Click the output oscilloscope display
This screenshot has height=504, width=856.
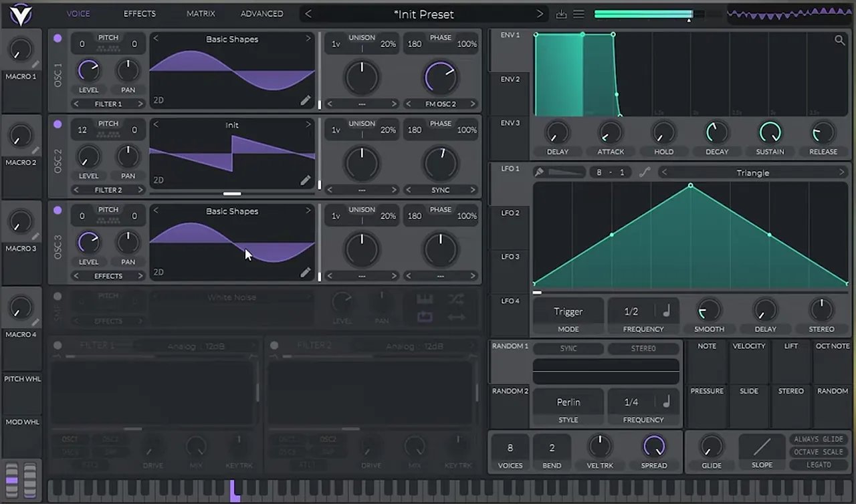pyautogui.click(x=788, y=14)
